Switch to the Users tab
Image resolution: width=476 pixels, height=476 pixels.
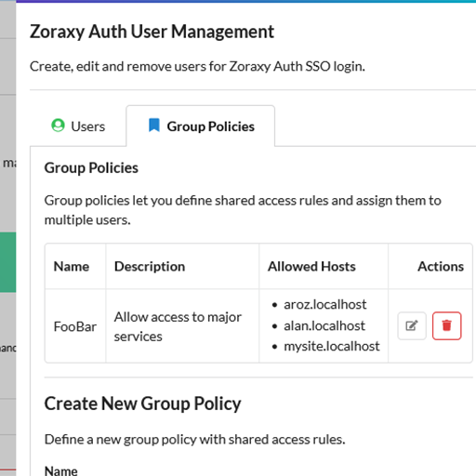coord(78,126)
